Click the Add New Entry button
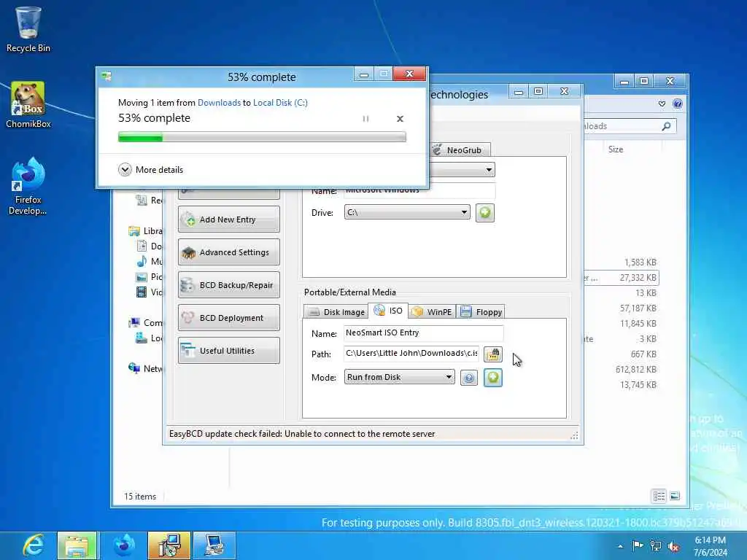747x560 pixels. click(x=228, y=219)
